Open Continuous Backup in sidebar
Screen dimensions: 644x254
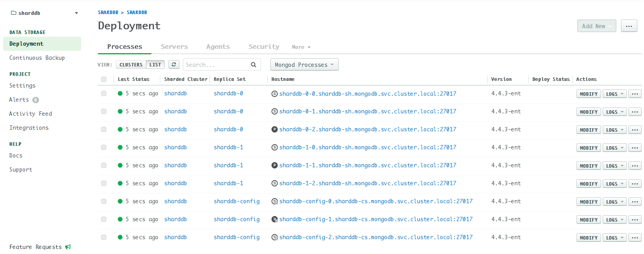pos(37,58)
